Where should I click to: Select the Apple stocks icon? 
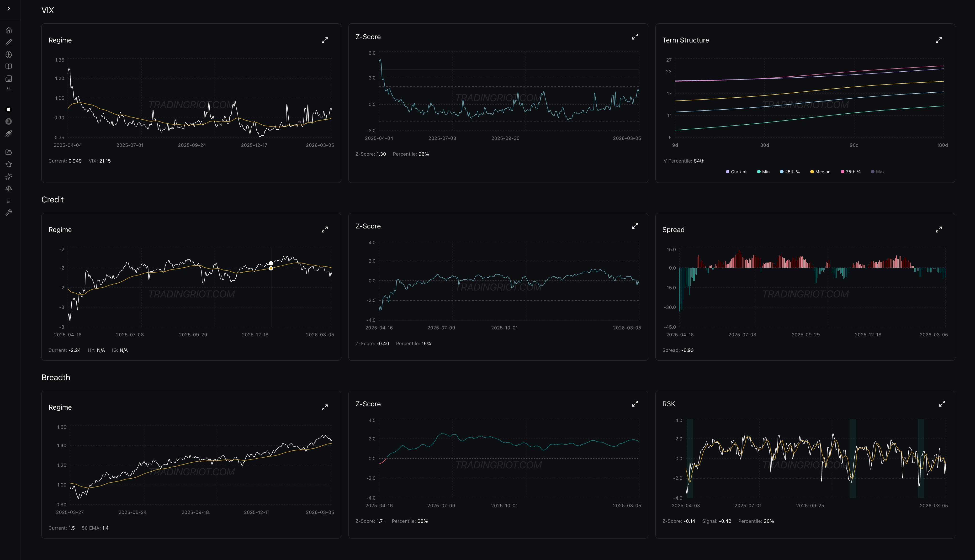(8, 109)
